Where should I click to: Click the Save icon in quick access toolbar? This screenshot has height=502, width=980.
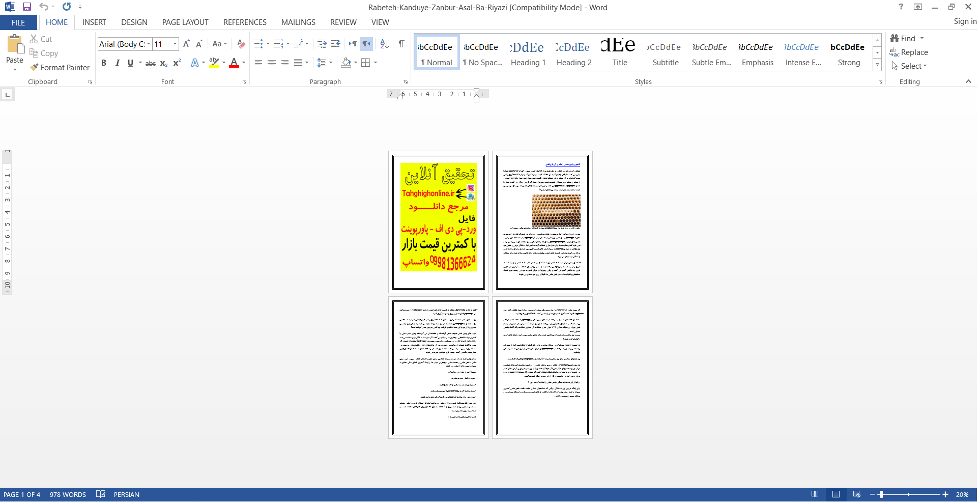click(27, 7)
